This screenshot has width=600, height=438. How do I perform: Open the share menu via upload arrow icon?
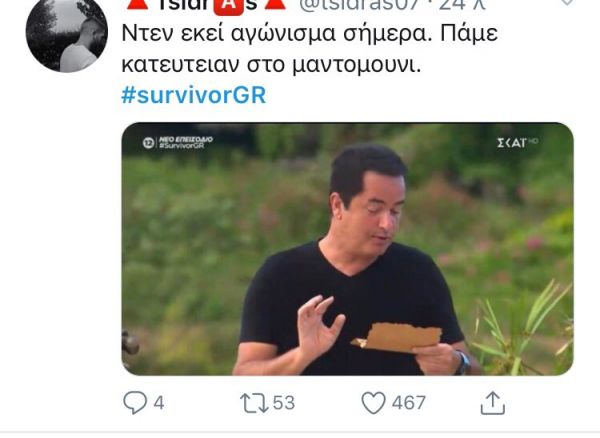pos(493,403)
